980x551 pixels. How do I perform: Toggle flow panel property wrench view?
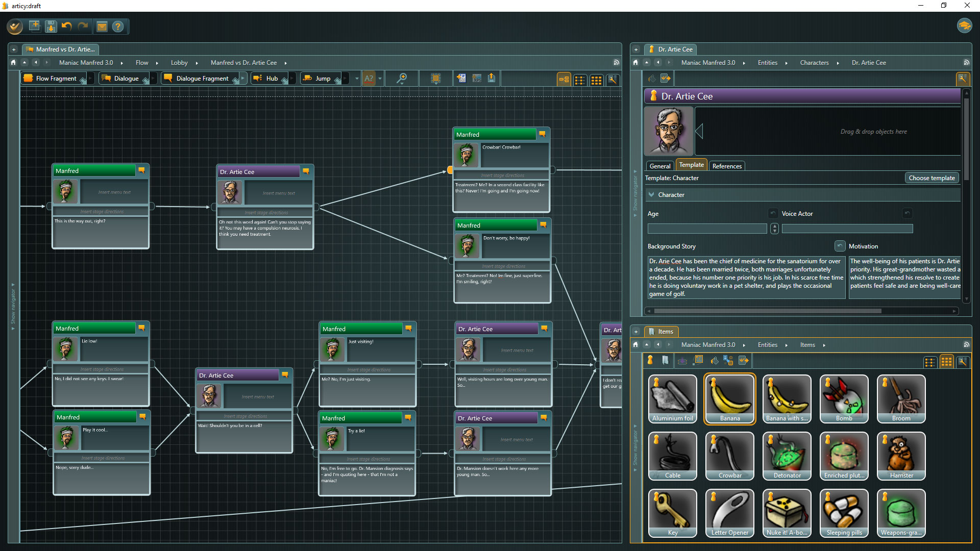click(612, 80)
